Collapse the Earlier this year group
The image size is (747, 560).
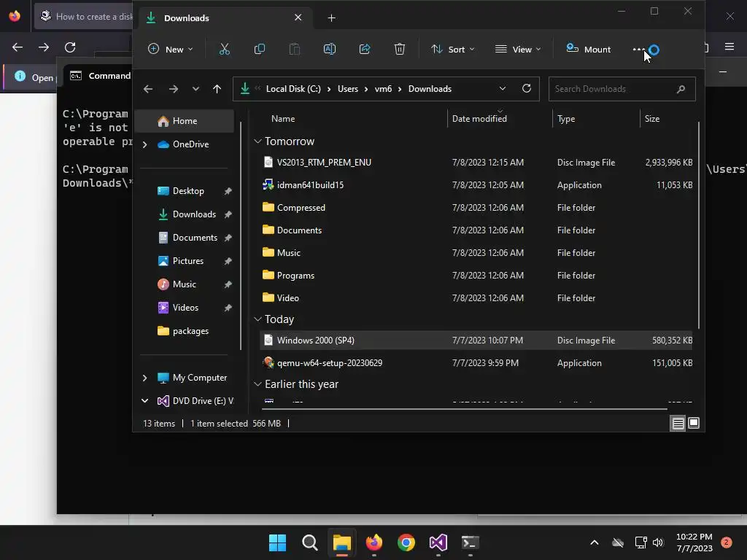coord(258,384)
